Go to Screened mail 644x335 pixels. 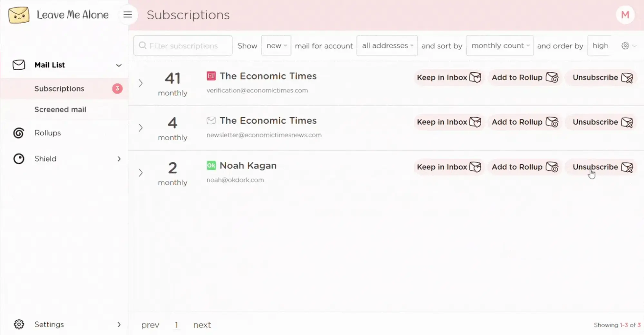click(60, 110)
